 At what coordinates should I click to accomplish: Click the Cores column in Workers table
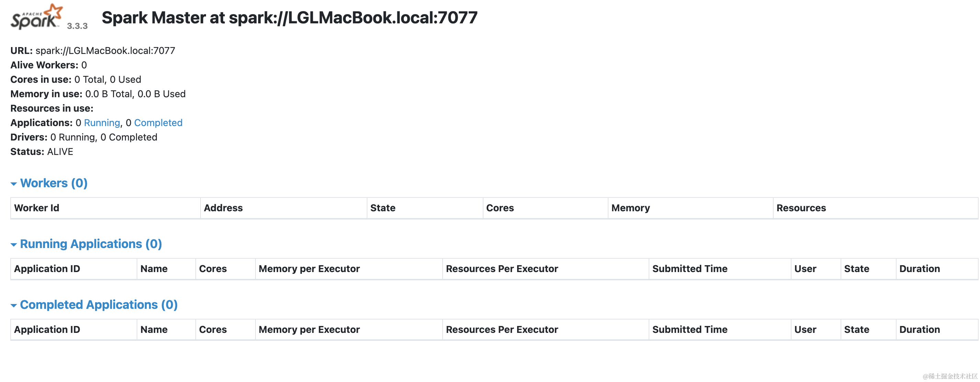500,208
